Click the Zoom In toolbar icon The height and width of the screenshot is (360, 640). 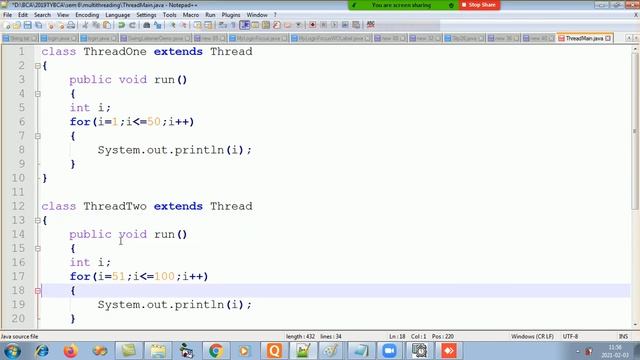click(x=172, y=25)
